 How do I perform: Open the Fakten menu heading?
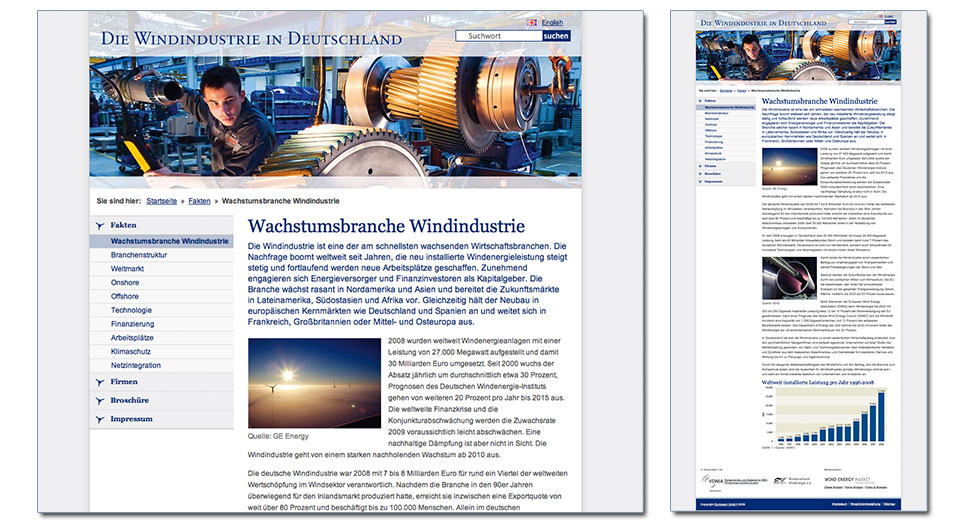(123, 225)
